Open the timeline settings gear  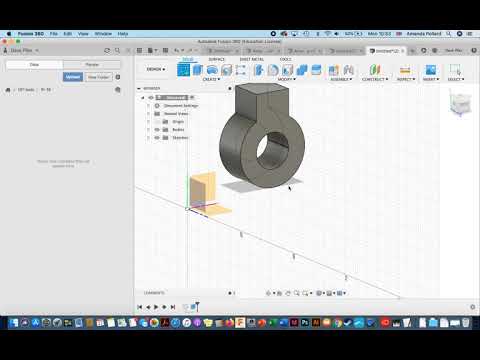point(473,307)
